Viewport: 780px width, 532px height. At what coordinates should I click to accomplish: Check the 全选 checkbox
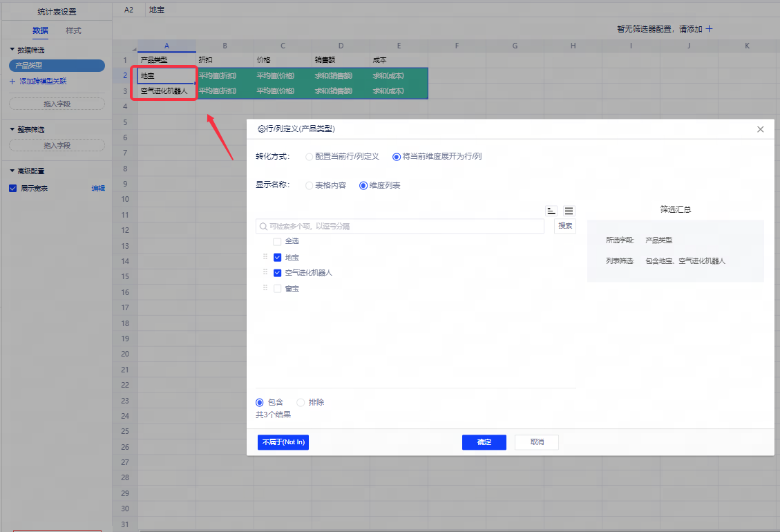point(277,242)
